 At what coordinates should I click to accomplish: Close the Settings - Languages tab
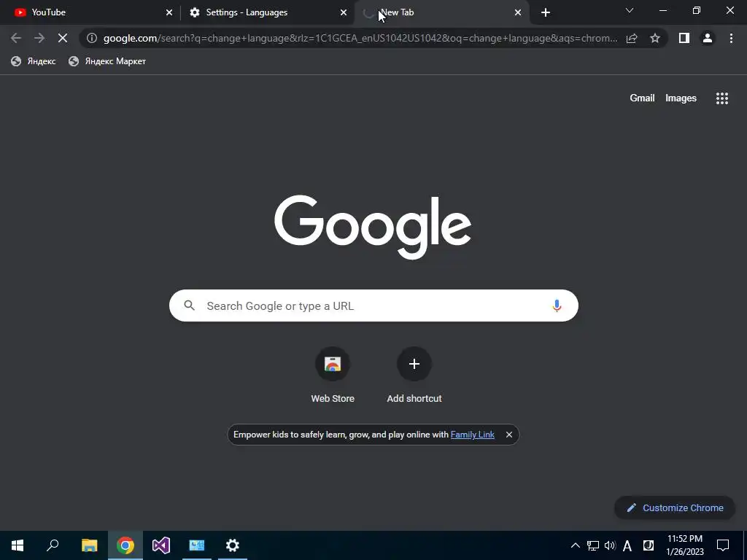pos(344,12)
